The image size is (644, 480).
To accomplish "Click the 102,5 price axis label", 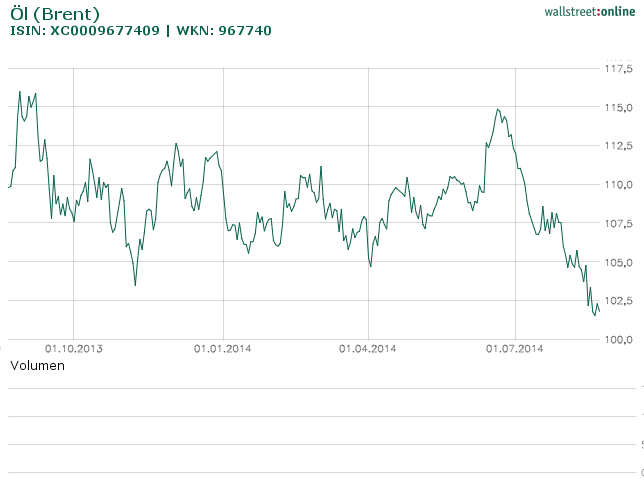I will 617,301.
